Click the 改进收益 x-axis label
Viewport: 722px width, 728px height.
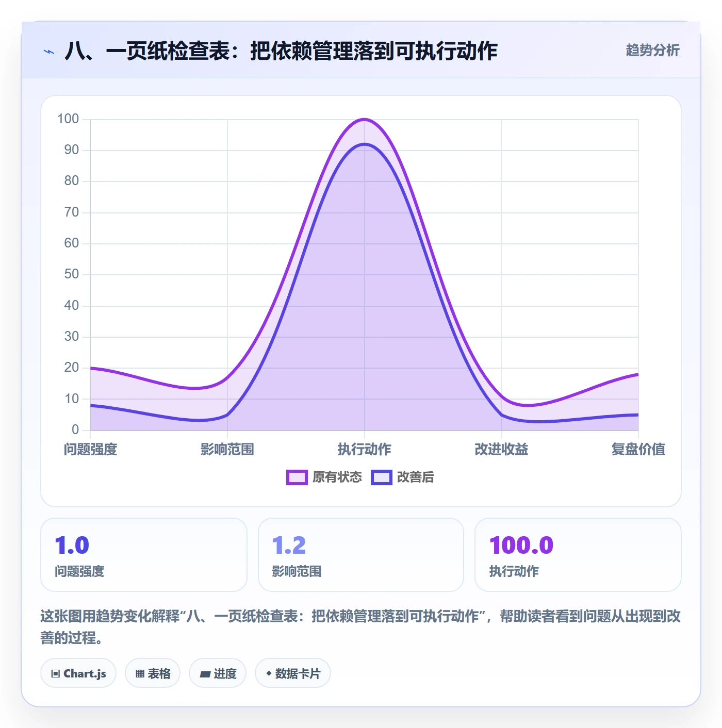tap(501, 449)
